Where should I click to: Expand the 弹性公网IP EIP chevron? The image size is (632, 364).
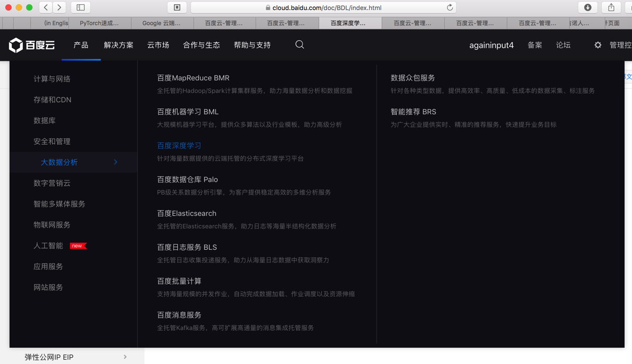[125, 357]
